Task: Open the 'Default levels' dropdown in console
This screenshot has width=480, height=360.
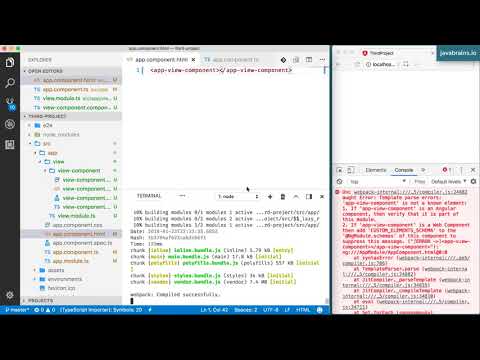Action: pyautogui.click(x=448, y=182)
